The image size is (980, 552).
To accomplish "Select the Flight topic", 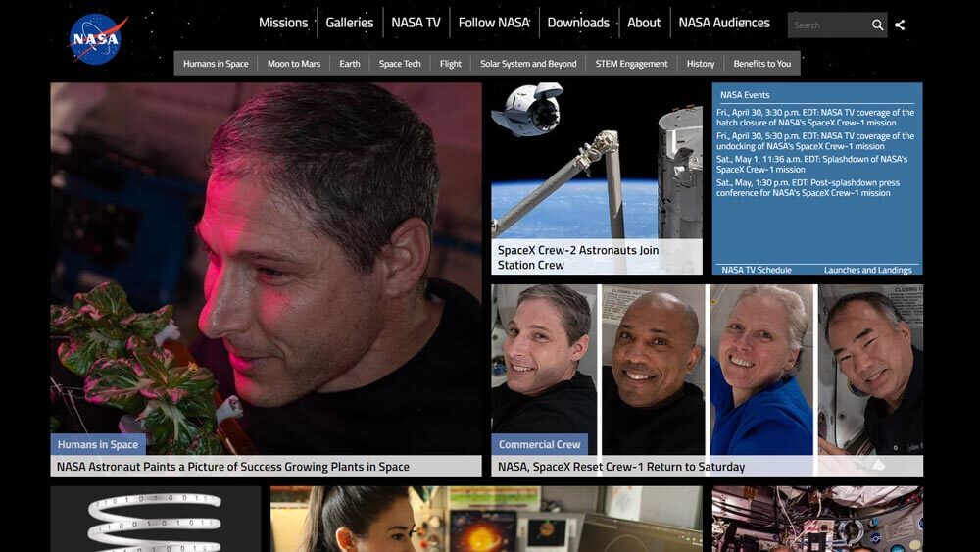I will coord(450,63).
